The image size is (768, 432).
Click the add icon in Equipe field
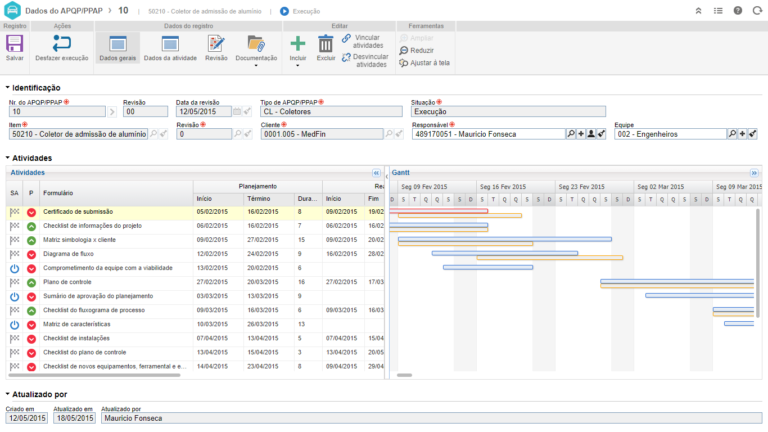coord(742,133)
